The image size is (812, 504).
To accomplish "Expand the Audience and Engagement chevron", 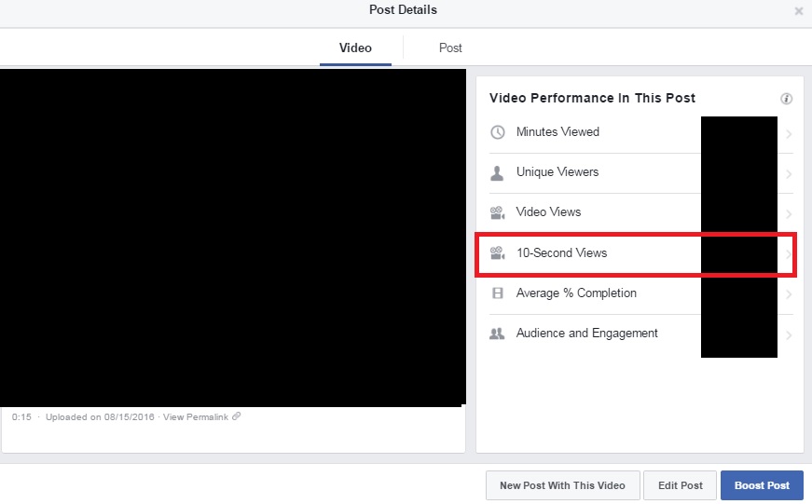I will (x=789, y=334).
